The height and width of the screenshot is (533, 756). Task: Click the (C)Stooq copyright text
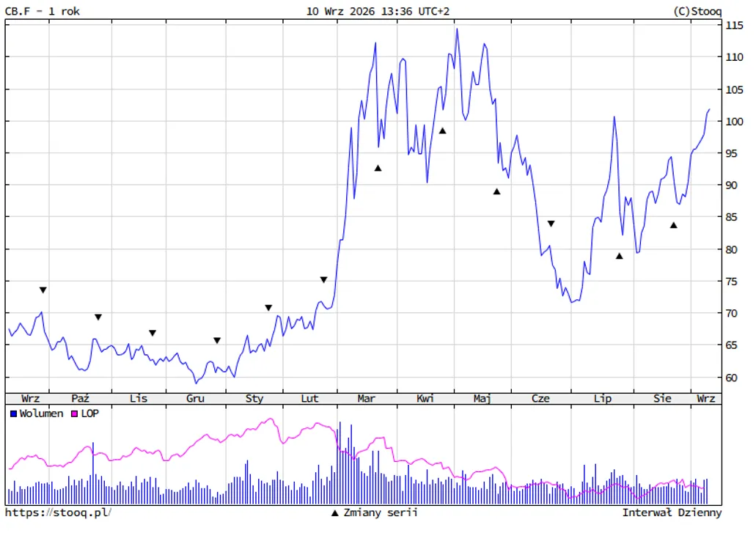(697, 11)
